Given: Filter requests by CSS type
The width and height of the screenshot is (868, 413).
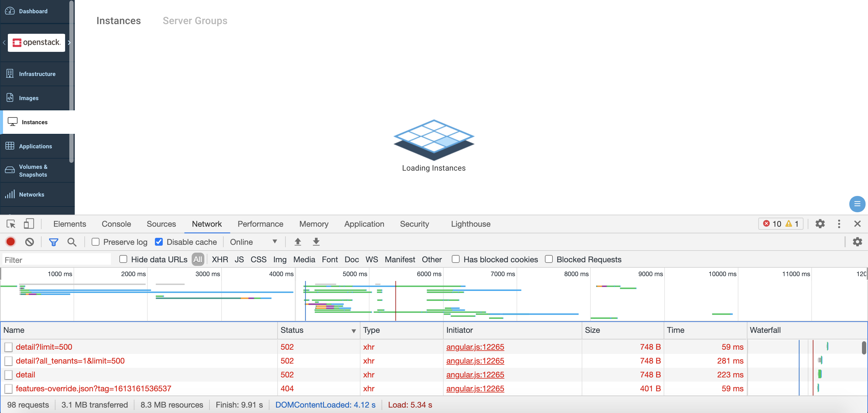Looking at the screenshot, I should 259,259.
